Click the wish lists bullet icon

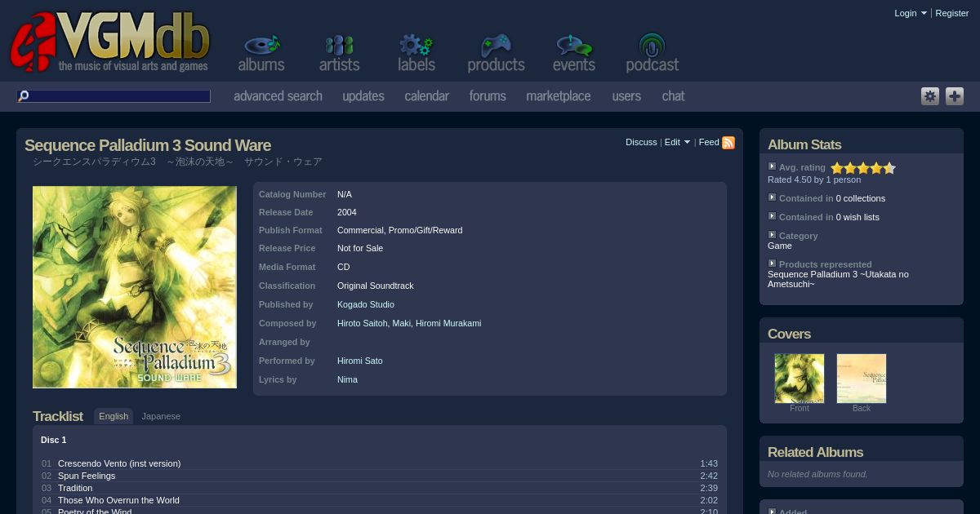tap(772, 216)
